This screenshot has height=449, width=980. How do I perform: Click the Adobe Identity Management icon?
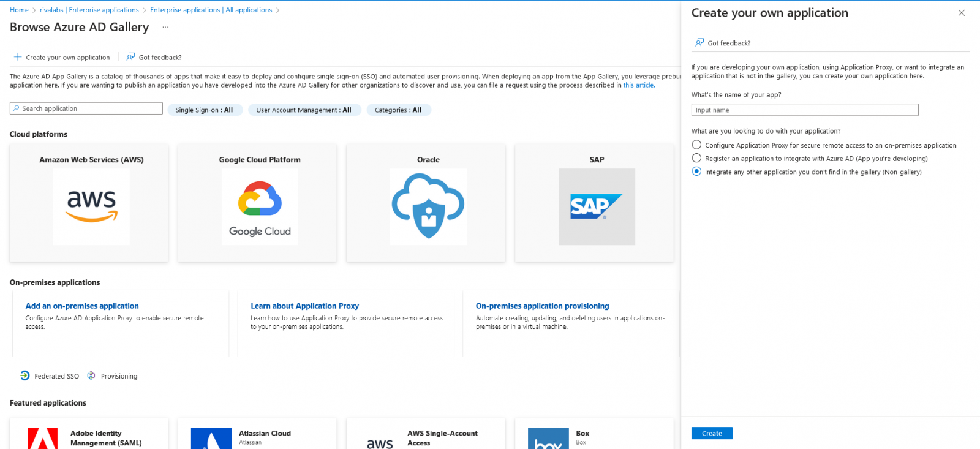(x=43, y=439)
